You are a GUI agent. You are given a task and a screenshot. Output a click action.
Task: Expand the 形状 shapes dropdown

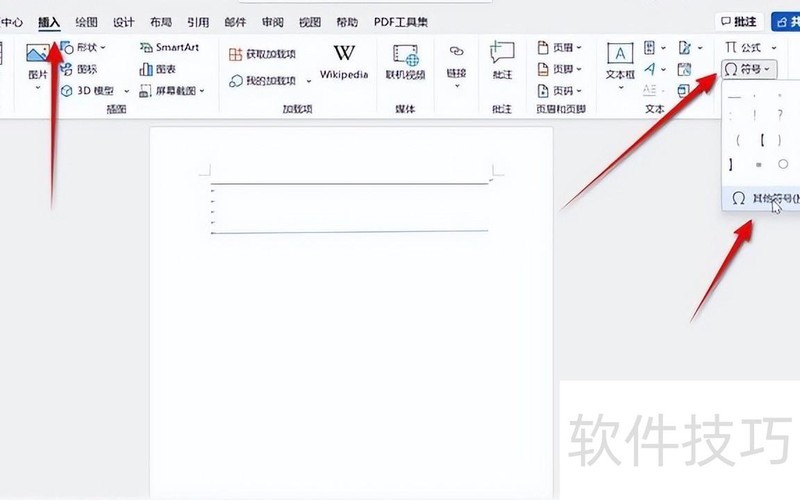click(103, 47)
